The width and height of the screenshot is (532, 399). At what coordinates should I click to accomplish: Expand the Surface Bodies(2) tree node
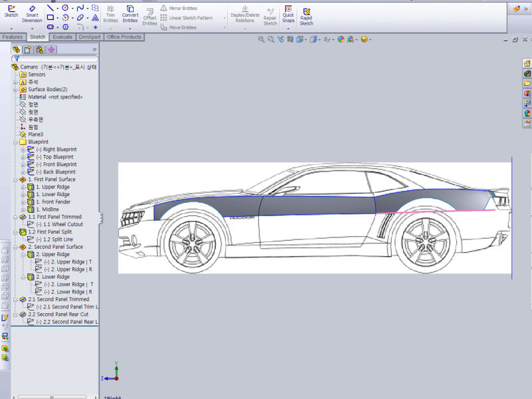(15, 90)
